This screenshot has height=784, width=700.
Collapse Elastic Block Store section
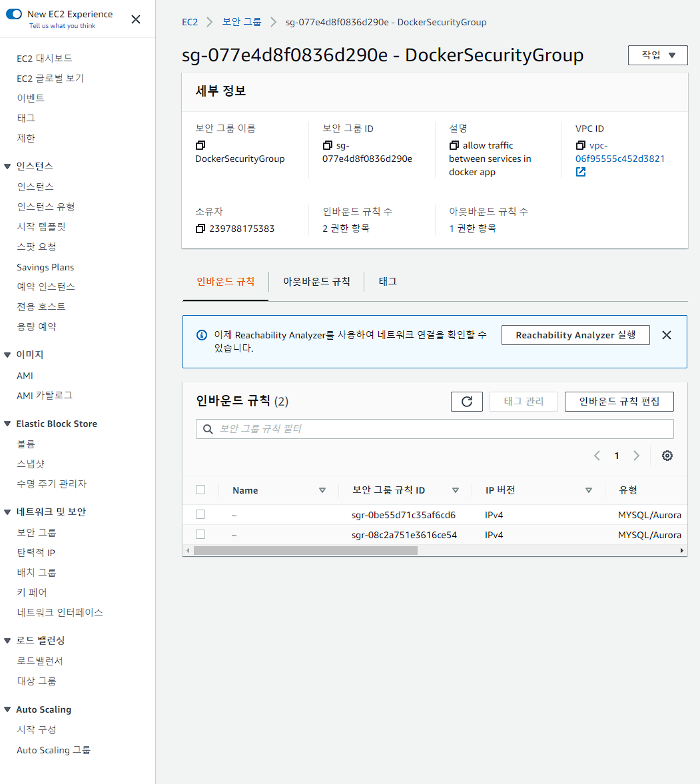point(7,424)
